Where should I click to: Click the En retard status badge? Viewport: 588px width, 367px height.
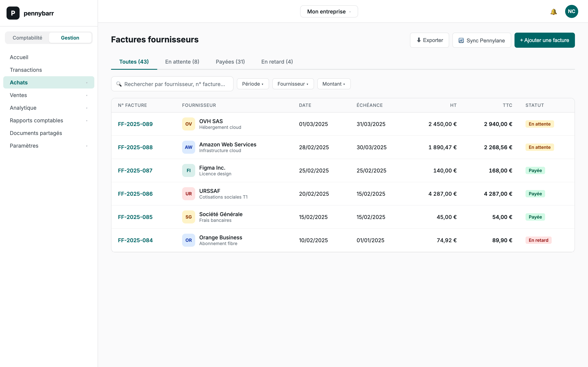tap(538, 240)
